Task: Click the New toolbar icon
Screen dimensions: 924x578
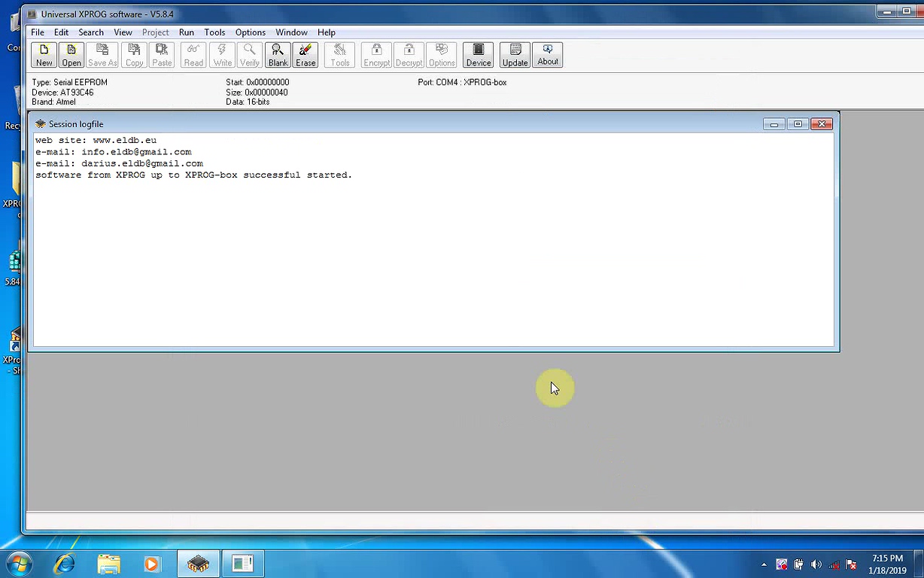Action: [44, 55]
